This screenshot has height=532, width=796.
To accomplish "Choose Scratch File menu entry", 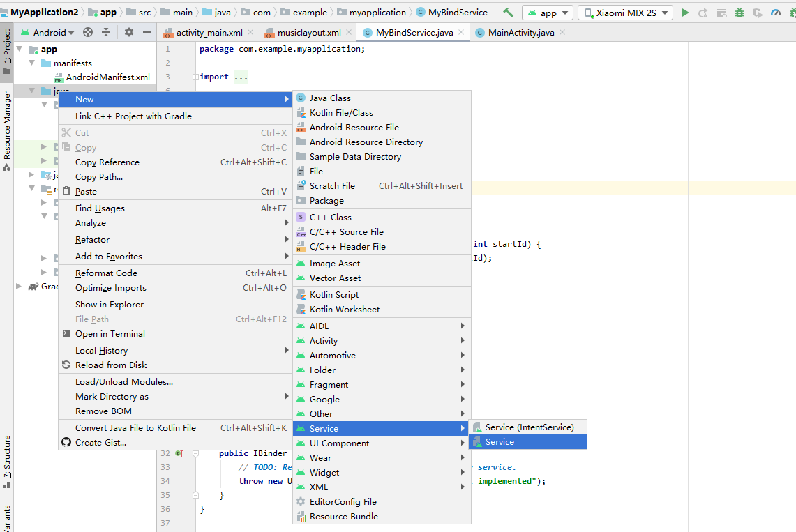I will 382,186.
